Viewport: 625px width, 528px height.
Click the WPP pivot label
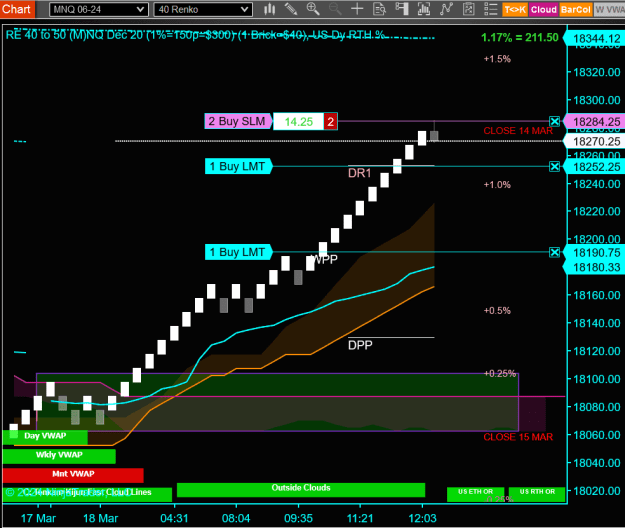point(325,259)
